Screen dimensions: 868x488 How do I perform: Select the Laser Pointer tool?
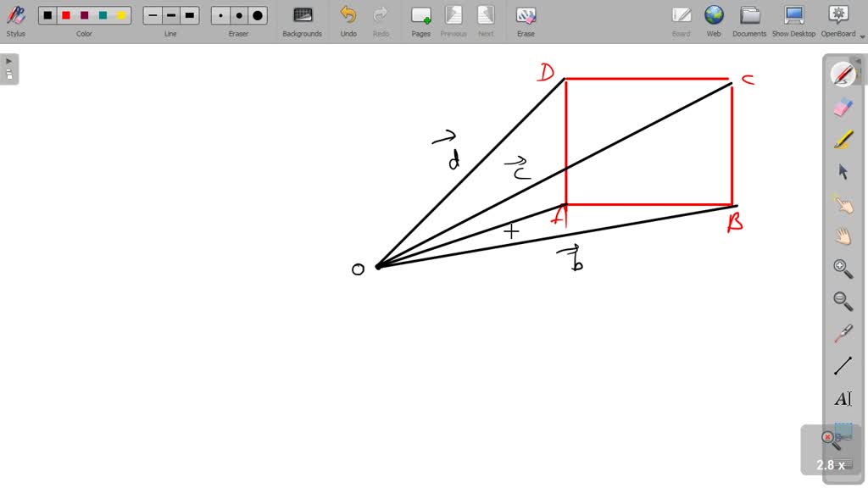point(843,333)
